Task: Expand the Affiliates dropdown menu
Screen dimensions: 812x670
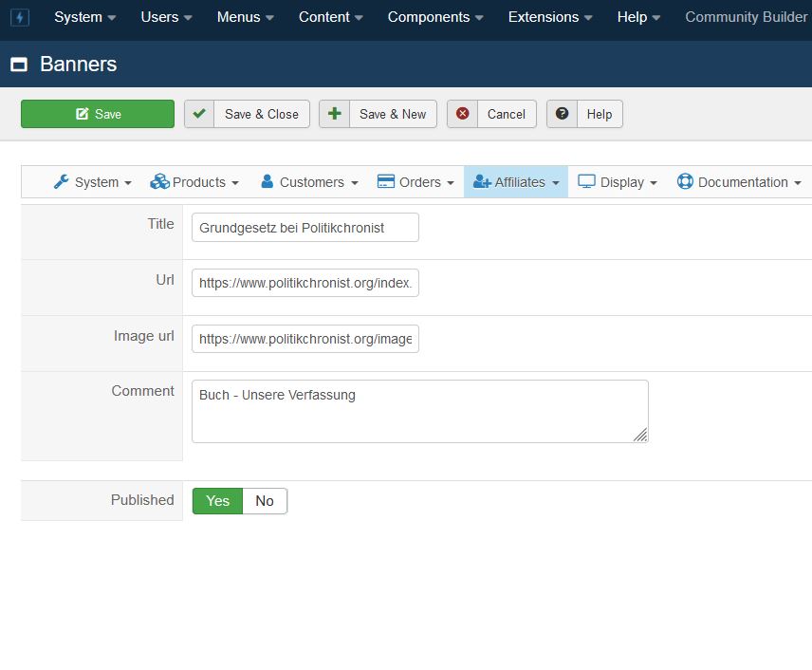Action: 516,182
